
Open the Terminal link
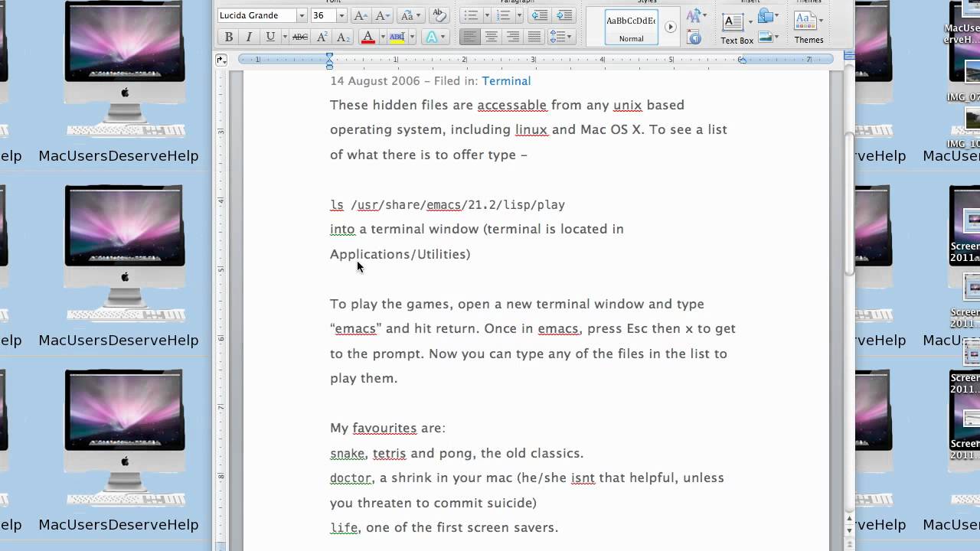tap(506, 80)
